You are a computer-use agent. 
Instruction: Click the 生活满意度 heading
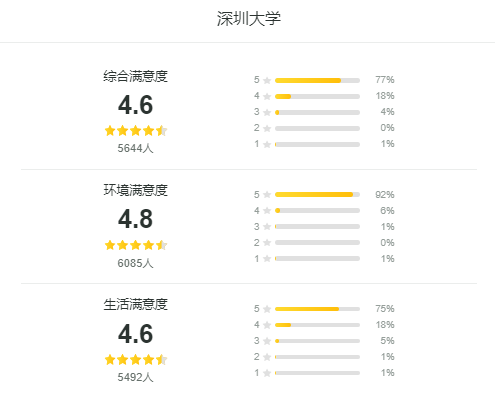[136, 304]
